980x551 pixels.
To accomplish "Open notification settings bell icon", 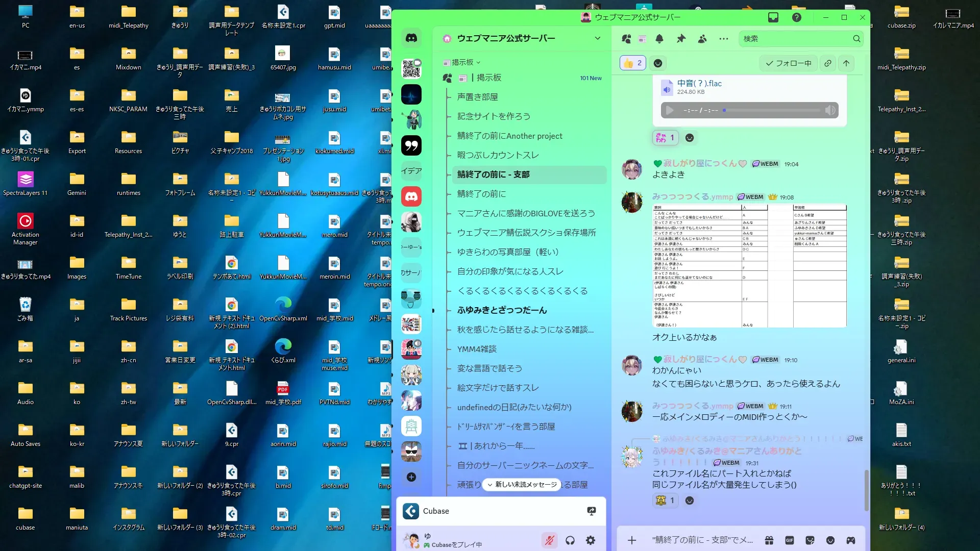I will [x=659, y=39].
